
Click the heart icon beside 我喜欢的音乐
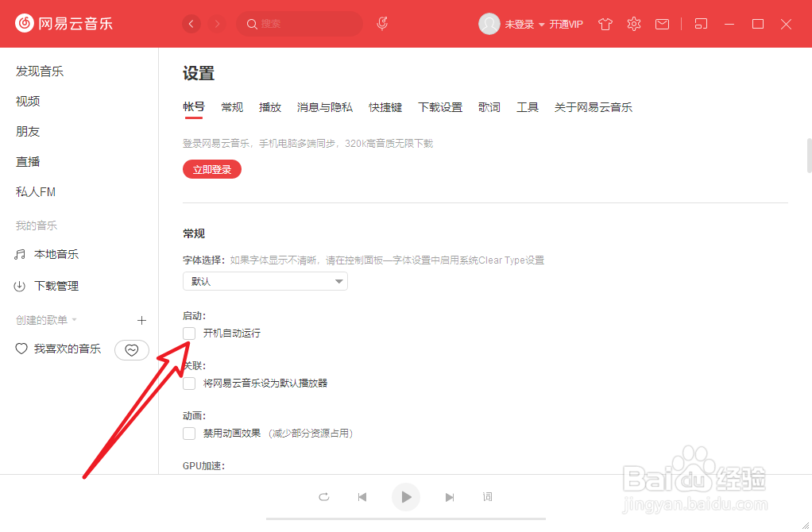[21, 349]
